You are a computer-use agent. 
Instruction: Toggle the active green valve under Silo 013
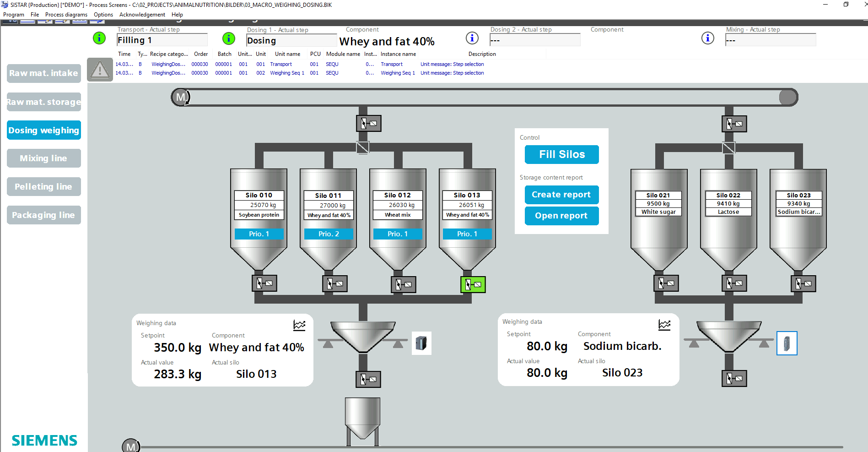click(x=473, y=284)
